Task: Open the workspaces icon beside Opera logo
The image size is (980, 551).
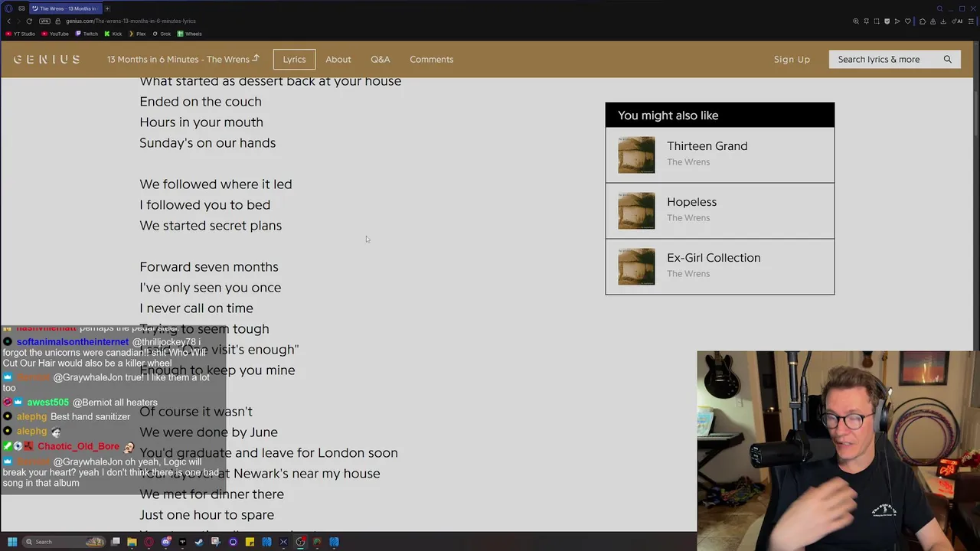Action: pos(21,8)
